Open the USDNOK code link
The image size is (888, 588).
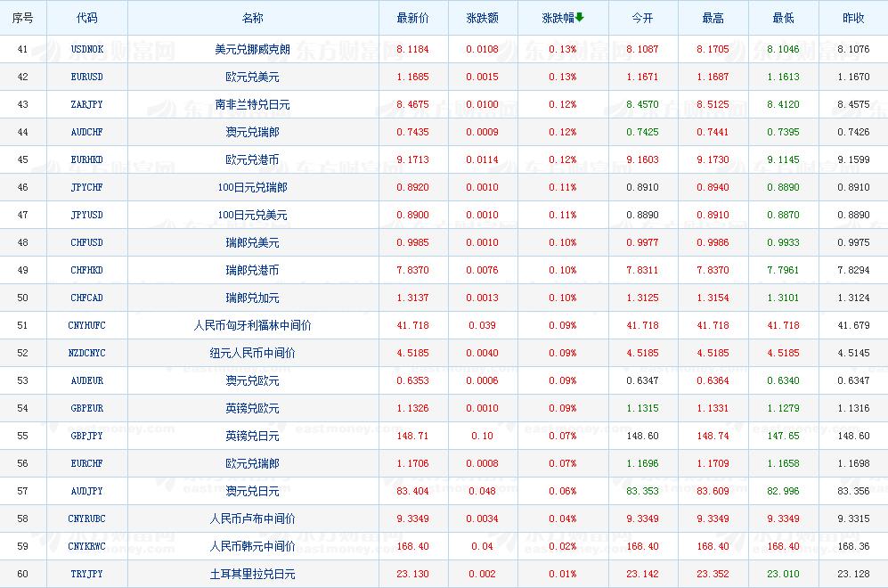(87, 49)
